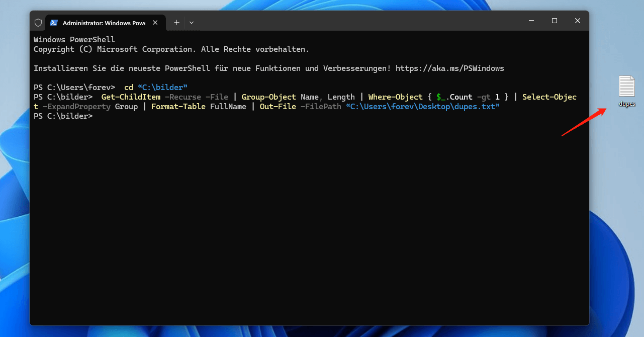Click the Out-File cmdlet text
Viewport: 644px width, 337px height.
(x=278, y=106)
